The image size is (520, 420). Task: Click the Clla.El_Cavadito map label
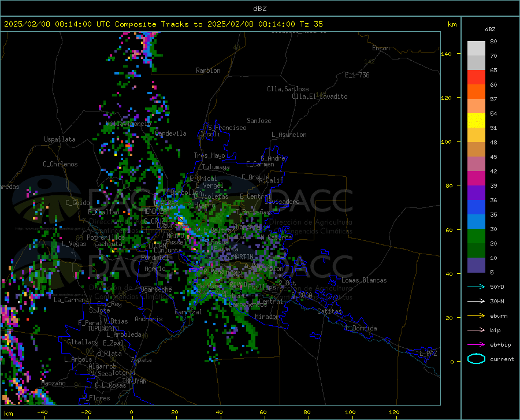coord(320,96)
